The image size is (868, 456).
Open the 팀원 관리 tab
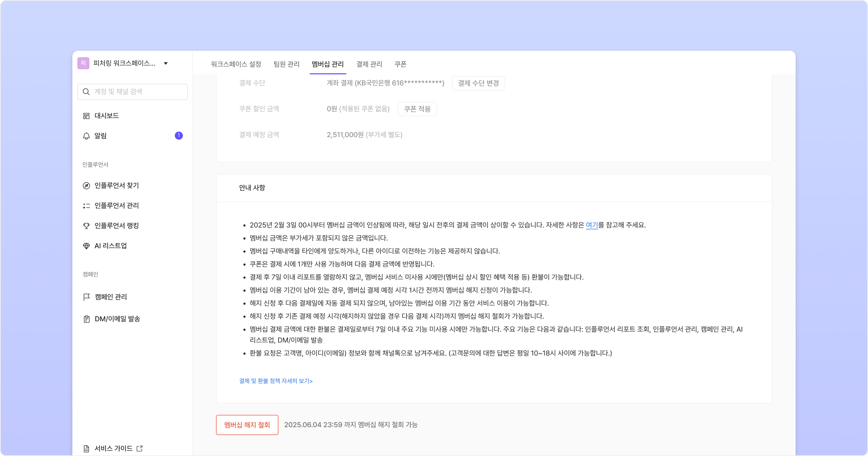[x=286, y=64]
